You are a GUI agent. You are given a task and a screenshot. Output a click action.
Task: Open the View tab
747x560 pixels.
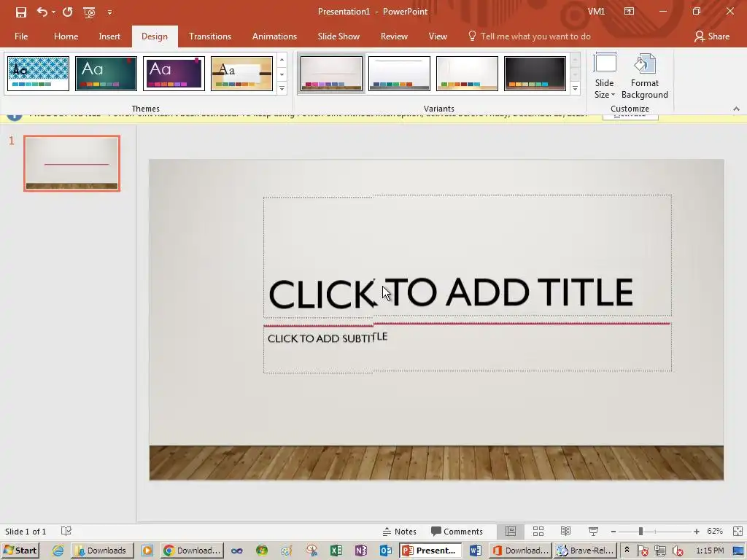point(438,36)
